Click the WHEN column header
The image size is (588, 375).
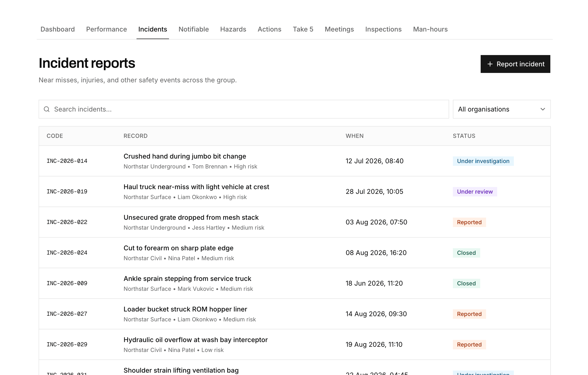pyautogui.click(x=354, y=136)
